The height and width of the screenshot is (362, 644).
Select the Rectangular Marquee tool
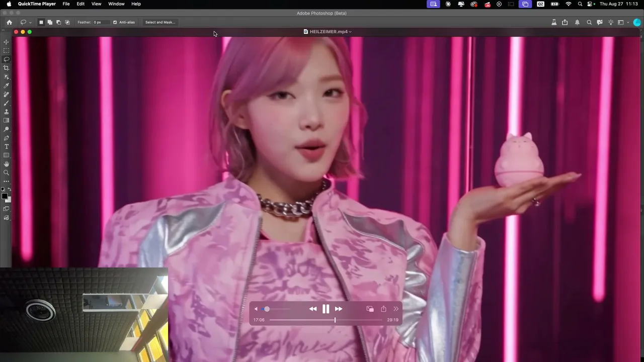[7, 51]
